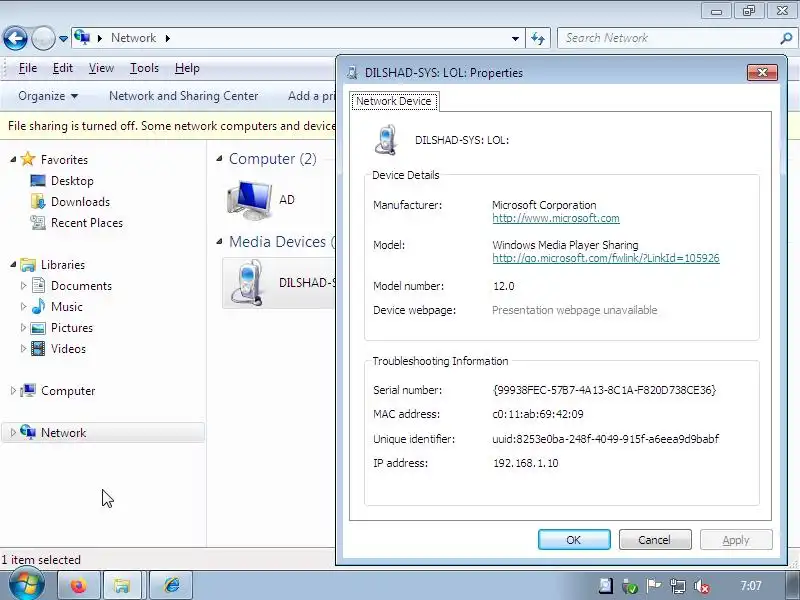Expand the Videos library
The height and width of the screenshot is (600, 800).
click(23, 348)
